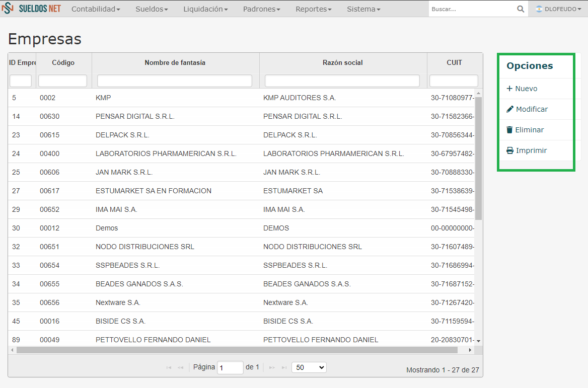
Task: Click the CUIT filter field
Action: click(454, 81)
